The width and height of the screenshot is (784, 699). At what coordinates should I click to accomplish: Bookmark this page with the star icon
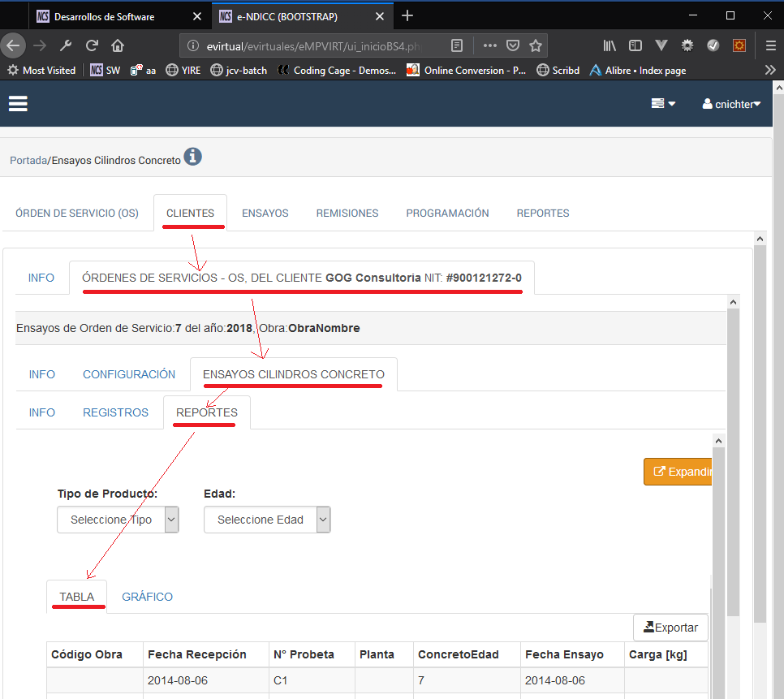click(x=536, y=45)
